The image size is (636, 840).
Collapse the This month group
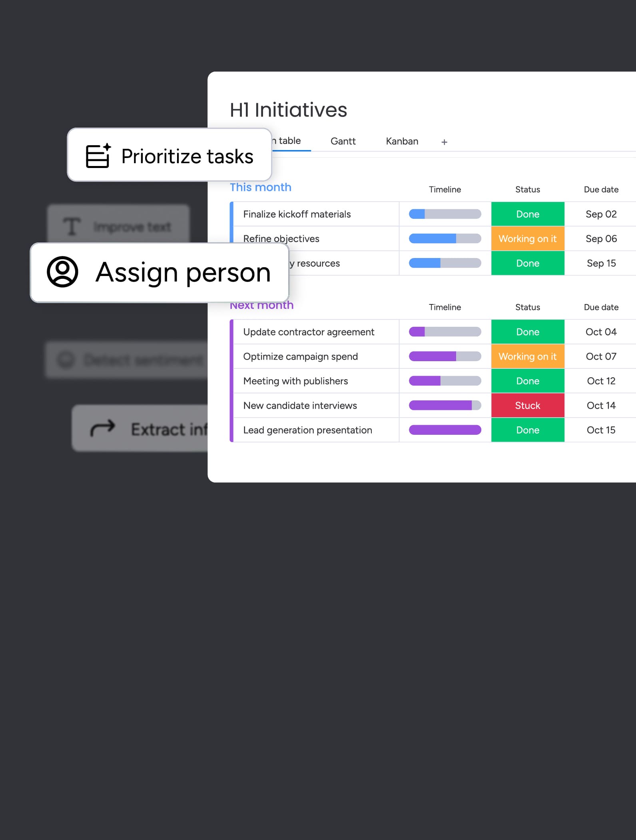click(261, 187)
